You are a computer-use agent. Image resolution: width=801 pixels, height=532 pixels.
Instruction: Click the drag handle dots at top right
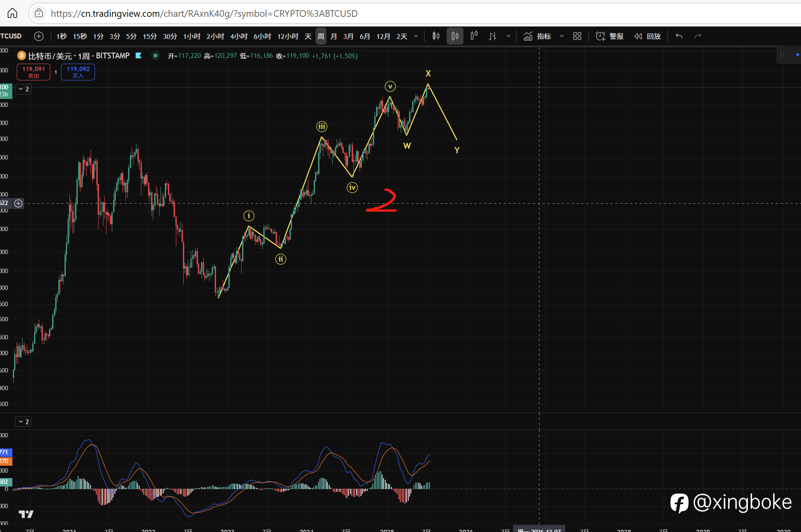tap(782, 55)
